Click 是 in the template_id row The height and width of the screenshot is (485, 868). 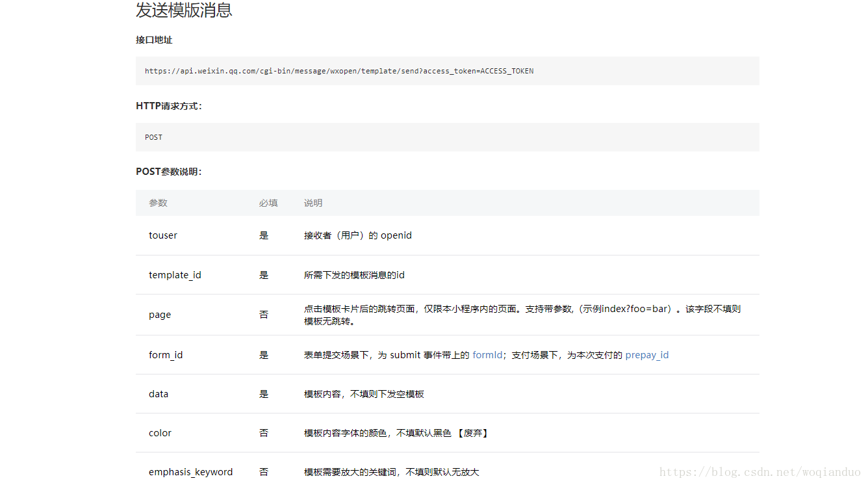click(x=264, y=275)
